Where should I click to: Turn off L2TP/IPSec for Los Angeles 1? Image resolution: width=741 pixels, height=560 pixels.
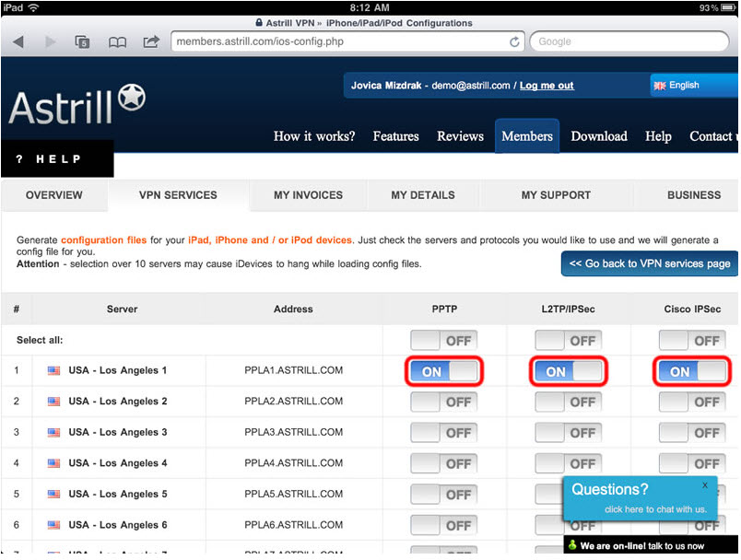568,371
